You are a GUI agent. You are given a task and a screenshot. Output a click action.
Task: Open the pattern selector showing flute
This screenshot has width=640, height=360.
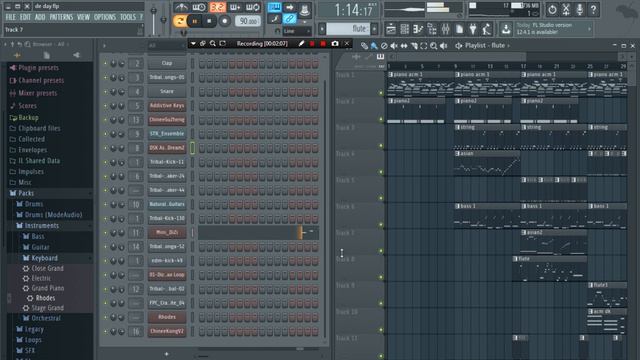pyautogui.click(x=348, y=29)
